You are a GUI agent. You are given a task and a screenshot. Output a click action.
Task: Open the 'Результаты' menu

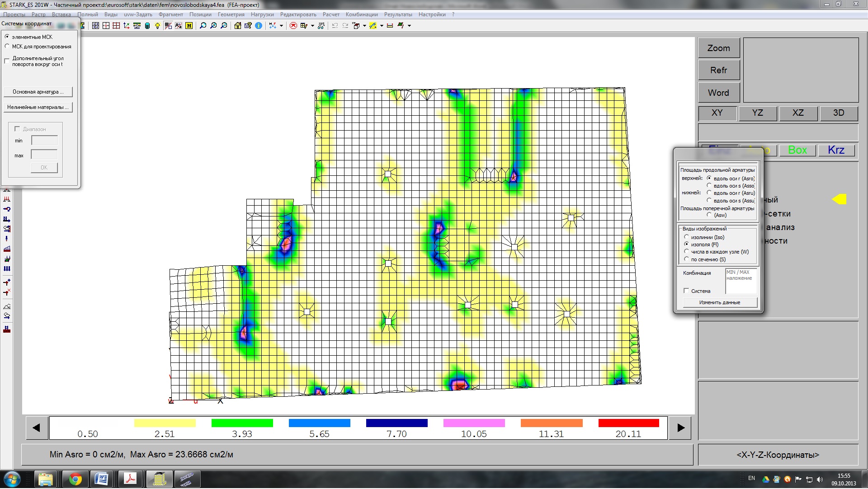point(398,14)
